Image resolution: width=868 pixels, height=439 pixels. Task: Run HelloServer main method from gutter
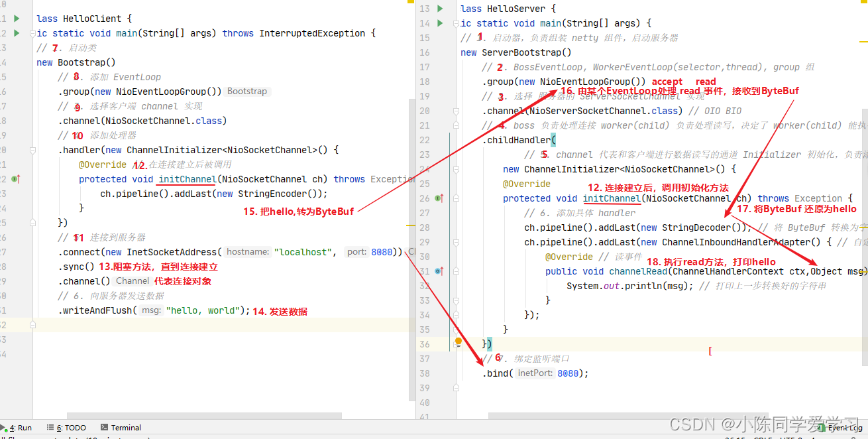[x=440, y=23]
